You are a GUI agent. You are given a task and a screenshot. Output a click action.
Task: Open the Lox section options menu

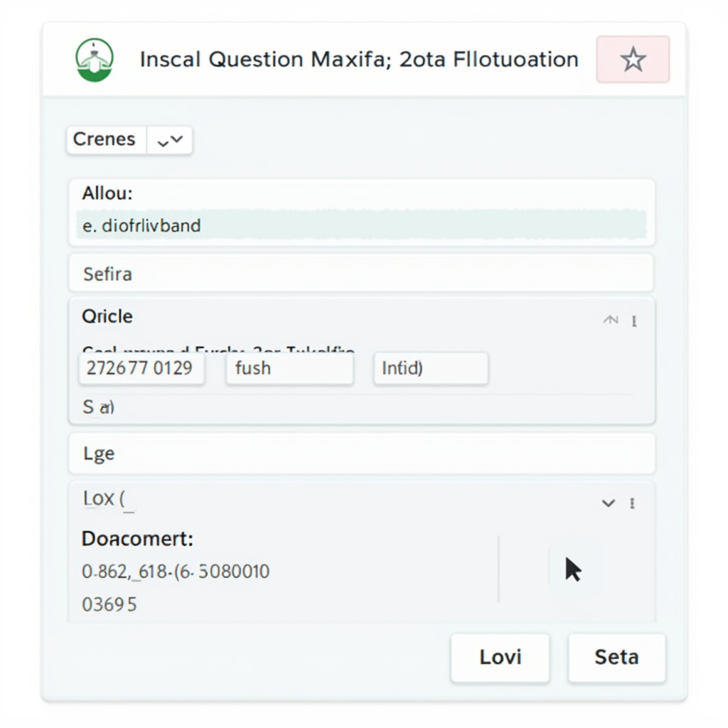point(632,503)
